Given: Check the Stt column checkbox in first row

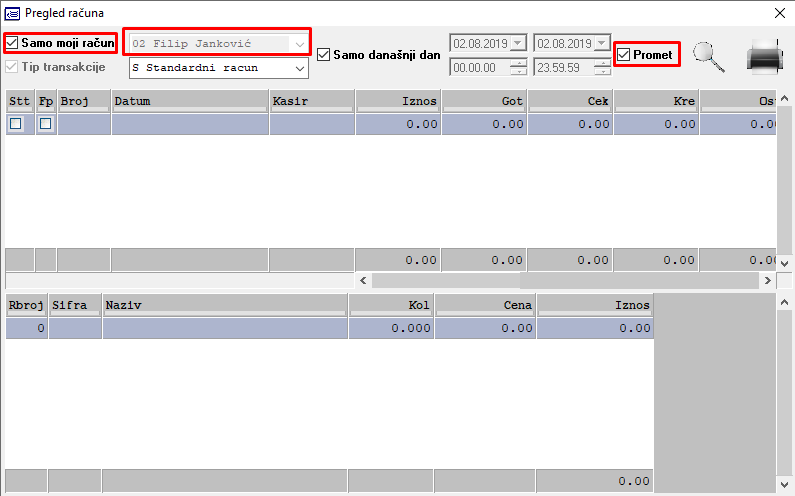Looking at the screenshot, I should pos(16,124).
